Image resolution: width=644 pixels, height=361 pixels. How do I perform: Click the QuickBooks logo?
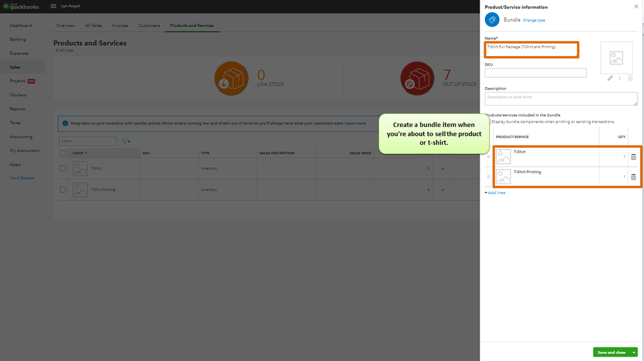pos(21,6)
